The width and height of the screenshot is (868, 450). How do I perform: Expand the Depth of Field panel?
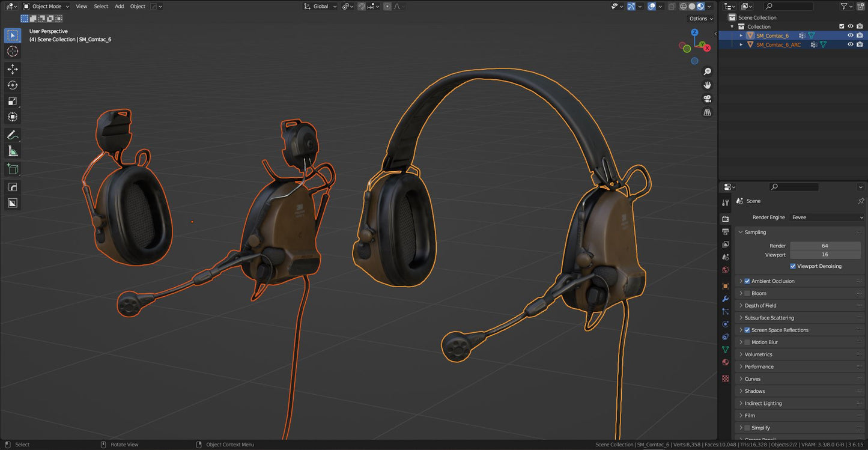pyautogui.click(x=760, y=306)
